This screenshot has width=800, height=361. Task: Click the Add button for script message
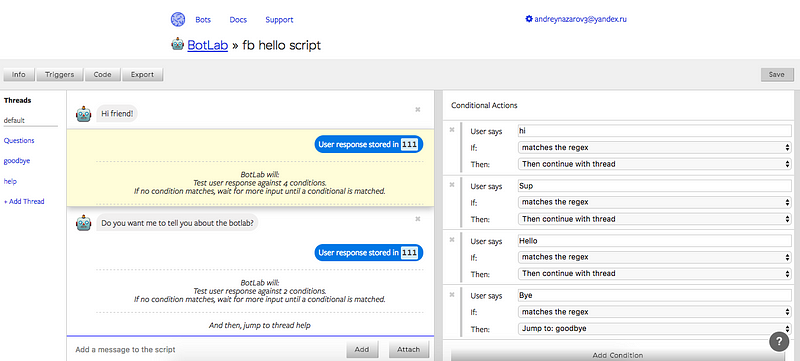click(x=362, y=350)
